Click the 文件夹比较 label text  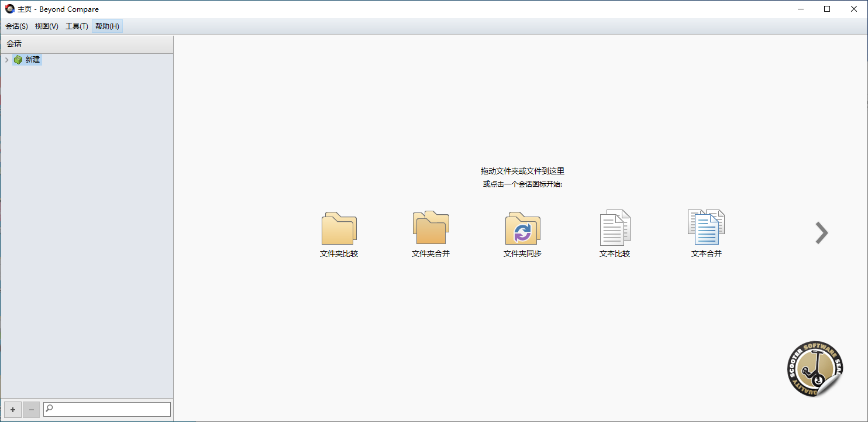pos(339,254)
